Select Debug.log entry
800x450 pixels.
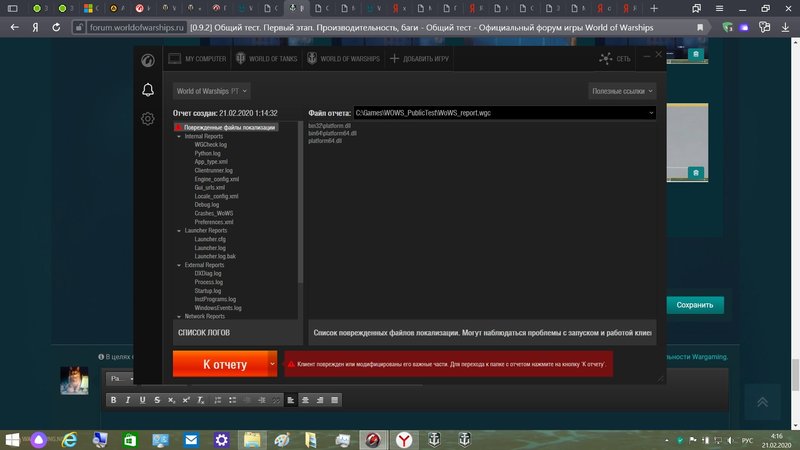coord(207,205)
